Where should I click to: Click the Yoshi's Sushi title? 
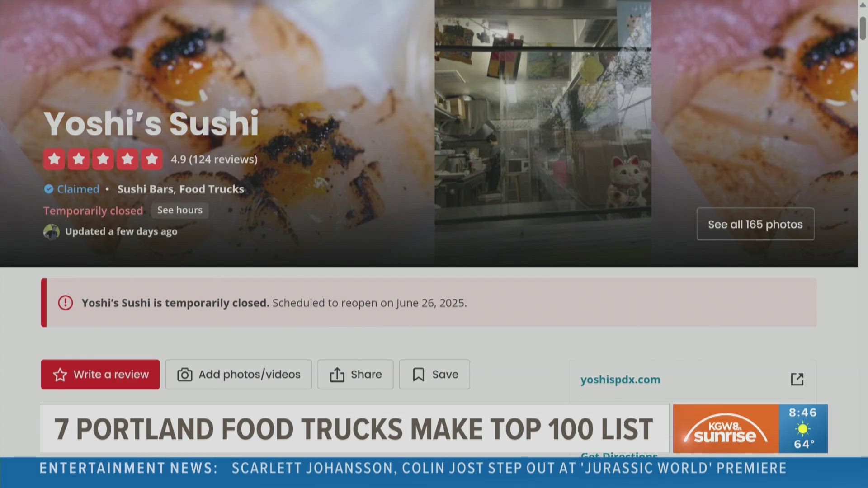[x=151, y=123]
